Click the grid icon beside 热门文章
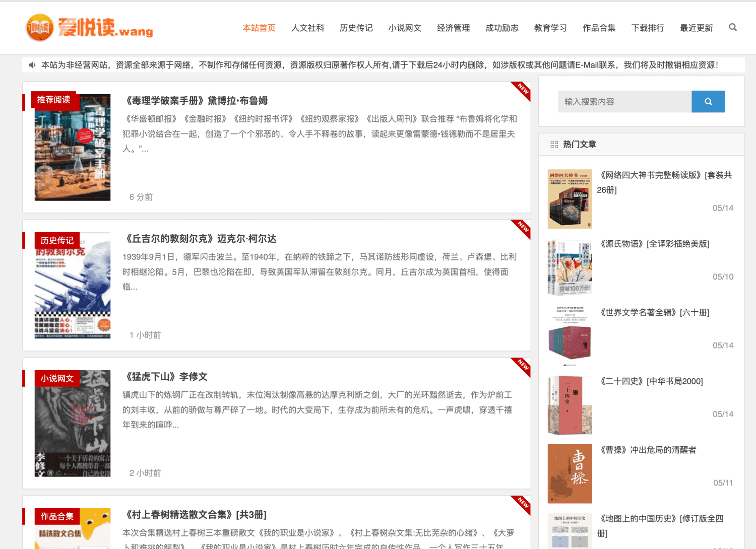The width and height of the screenshot is (756, 549). [x=554, y=145]
